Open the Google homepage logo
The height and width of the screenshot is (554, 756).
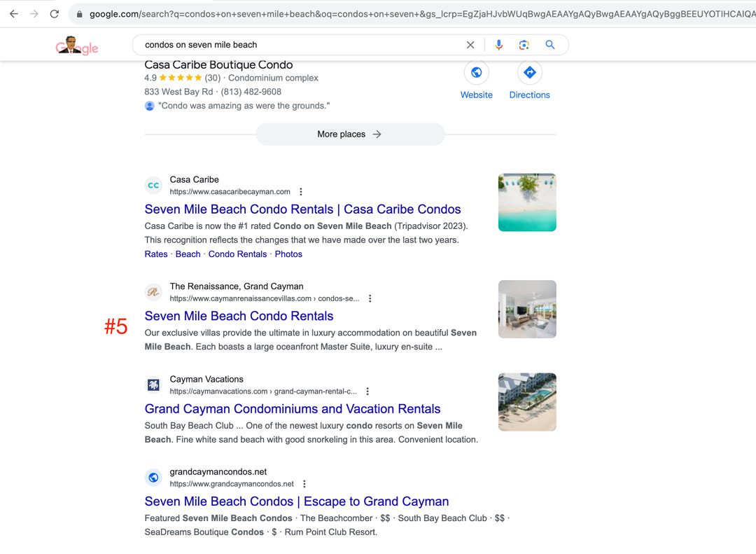pos(77,46)
